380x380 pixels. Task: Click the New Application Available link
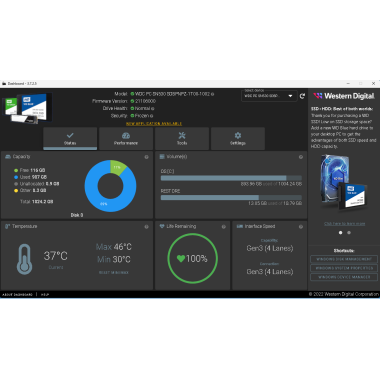tap(154, 124)
